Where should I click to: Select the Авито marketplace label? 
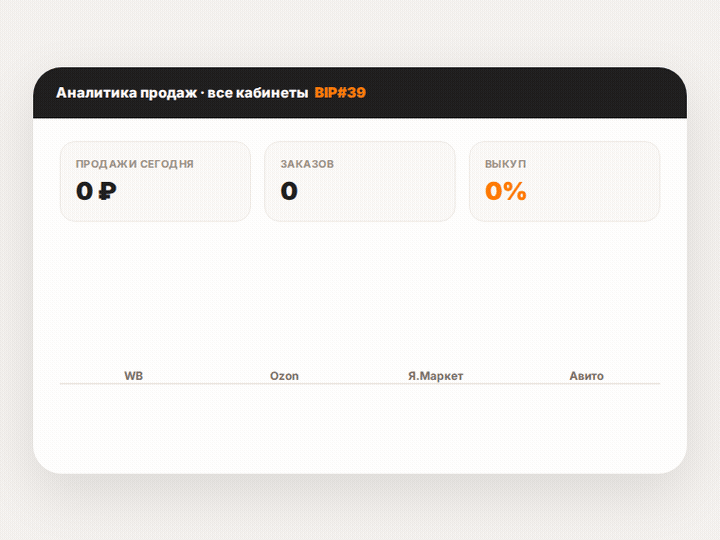coord(586,376)
